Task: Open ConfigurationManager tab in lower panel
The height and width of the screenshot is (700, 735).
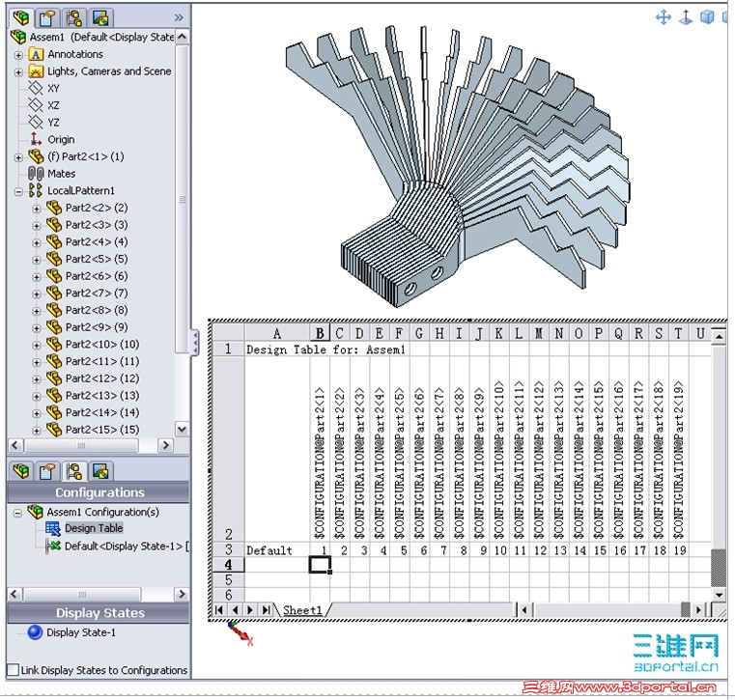Action: [74, 471]
